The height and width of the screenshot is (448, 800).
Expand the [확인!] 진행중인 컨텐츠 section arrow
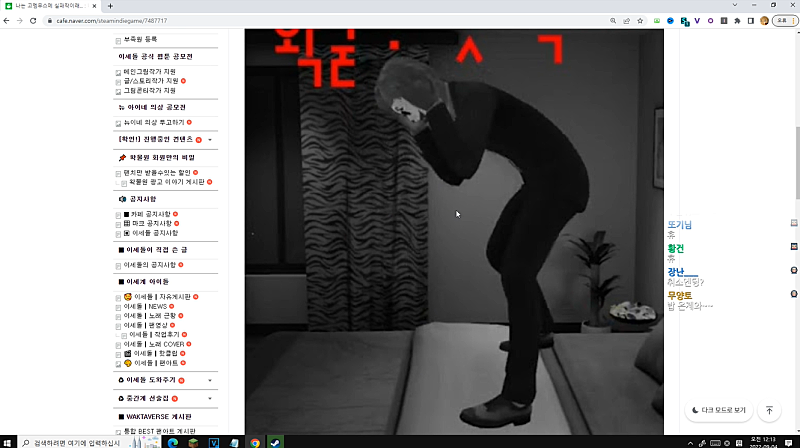click(210, 140)
